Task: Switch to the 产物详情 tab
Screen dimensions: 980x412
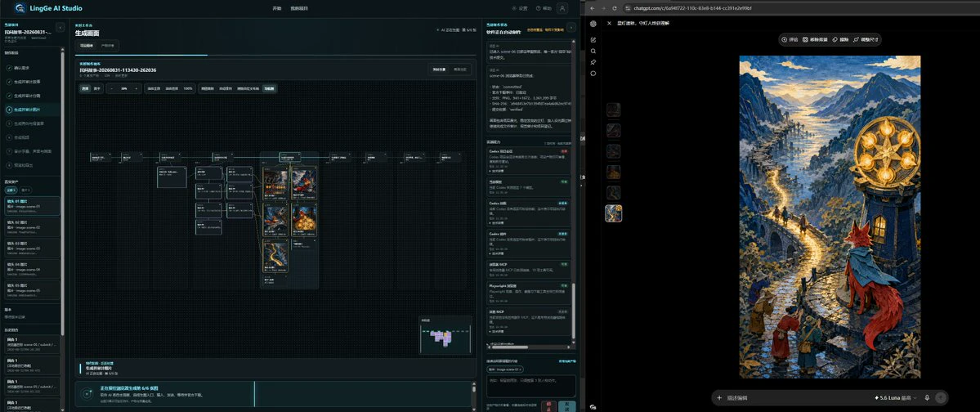Action: pyautogui.click(x=108, y=46)
